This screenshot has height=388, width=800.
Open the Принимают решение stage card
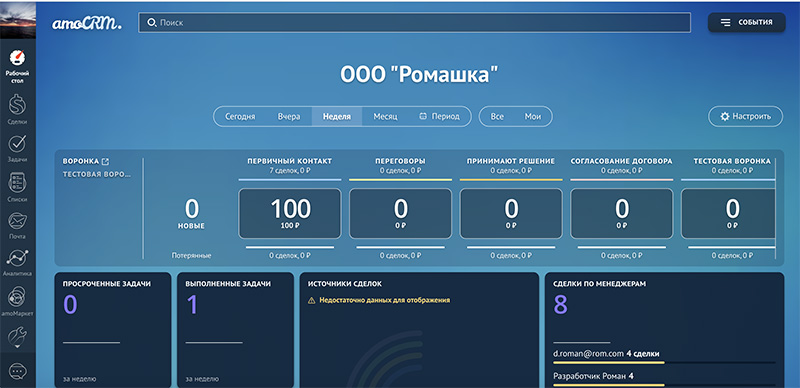[511, 213]
